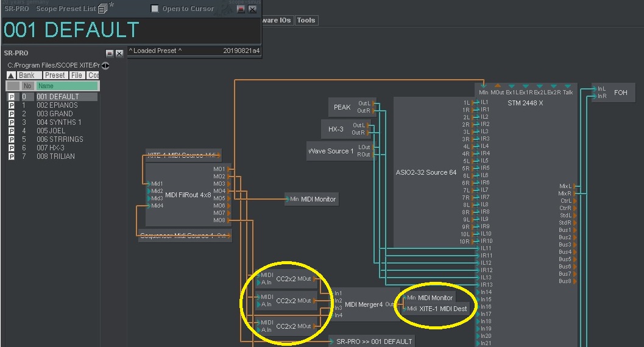Image resolution: width=644 pixels, height=347 pixels.
Task: Load the 008 TRILIAN preset
Action: 55,156
